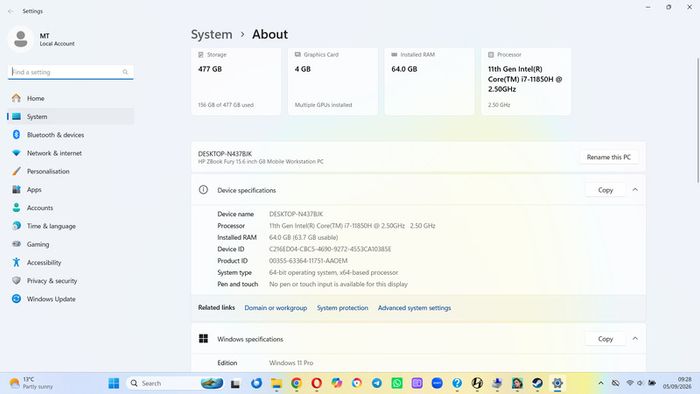Click the magnifier icon in Find a setting
The image size is (700, 394).
[x=125, y=72]
